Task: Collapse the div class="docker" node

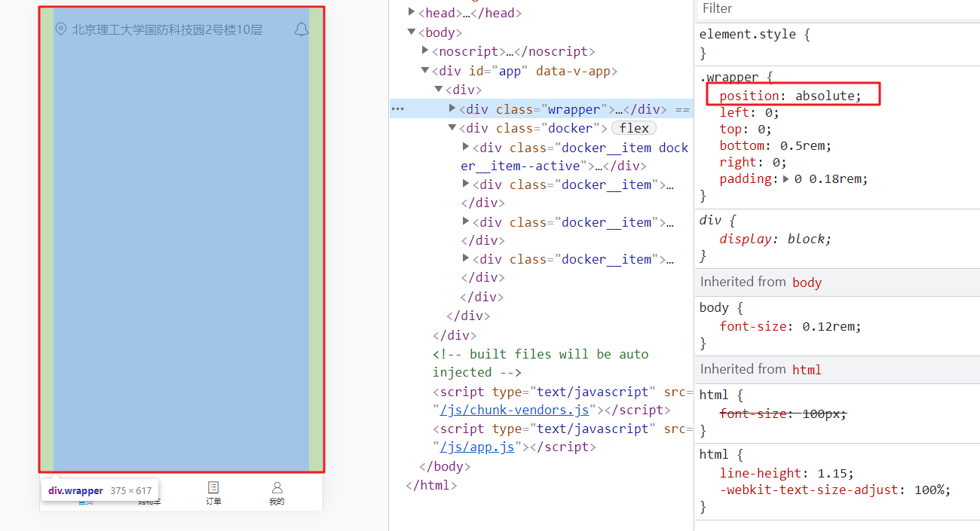Action: coord(452,127)
